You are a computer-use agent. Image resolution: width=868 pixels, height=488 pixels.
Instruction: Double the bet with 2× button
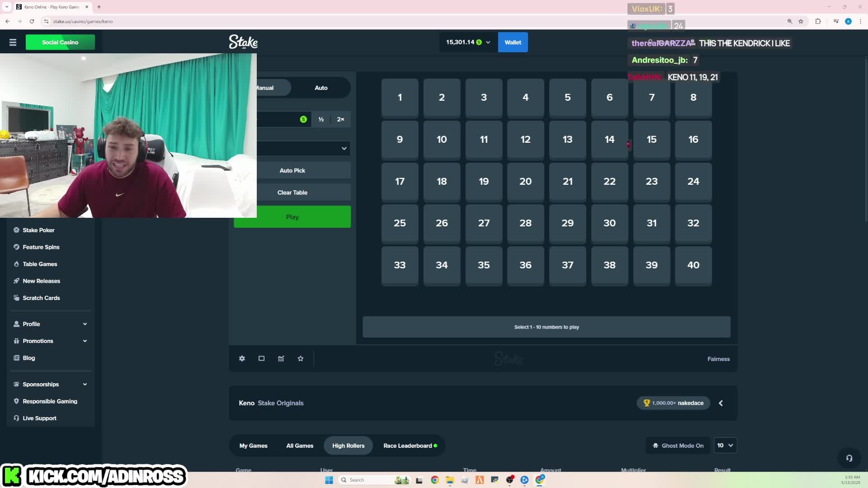tap(340, 119)
